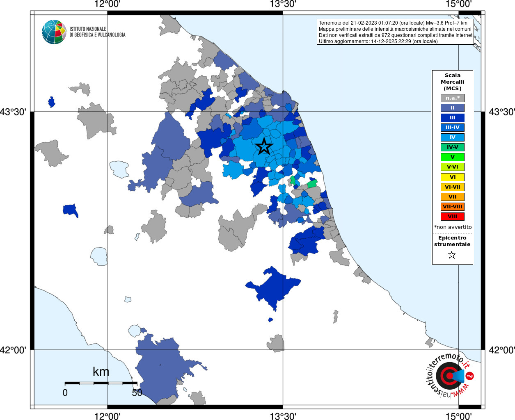Screen dimensions: 515x420
Task: Click the black epicenter star on the map
Action: pos(264,146)
